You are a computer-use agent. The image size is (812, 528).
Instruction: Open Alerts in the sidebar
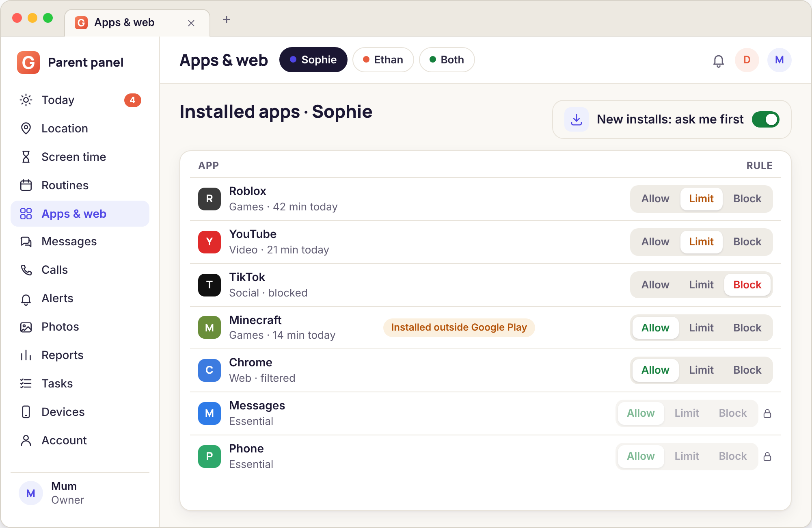point(80,298)
